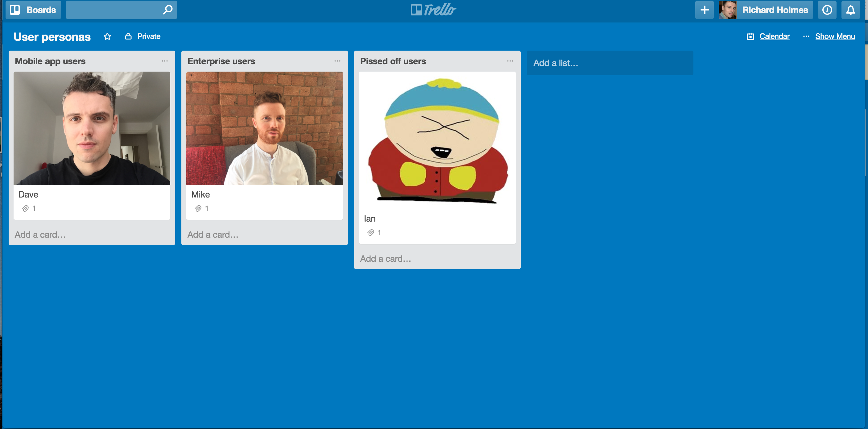Viewport: 868px width, 429px height.
Task: Click the Enterprise users list title
Action: pos(221,61)
